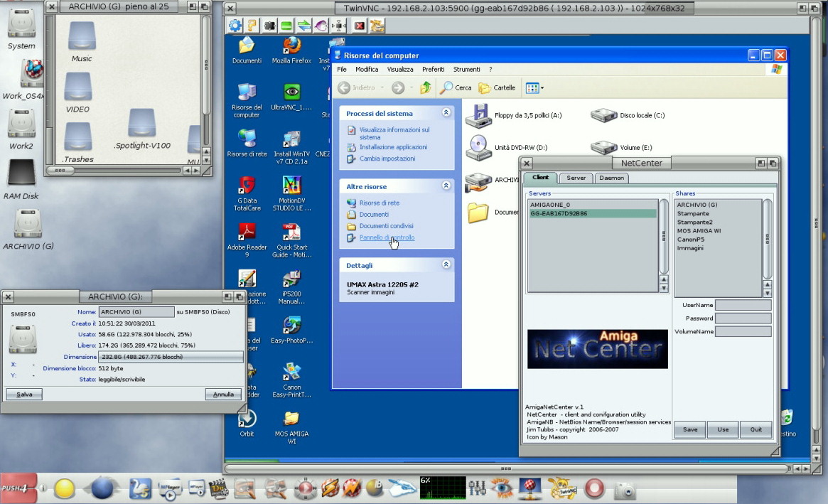The height and width of the screenshot is (504, 828).
Task: Open the Explorer view mode dropdown
Action: [534, 88]
